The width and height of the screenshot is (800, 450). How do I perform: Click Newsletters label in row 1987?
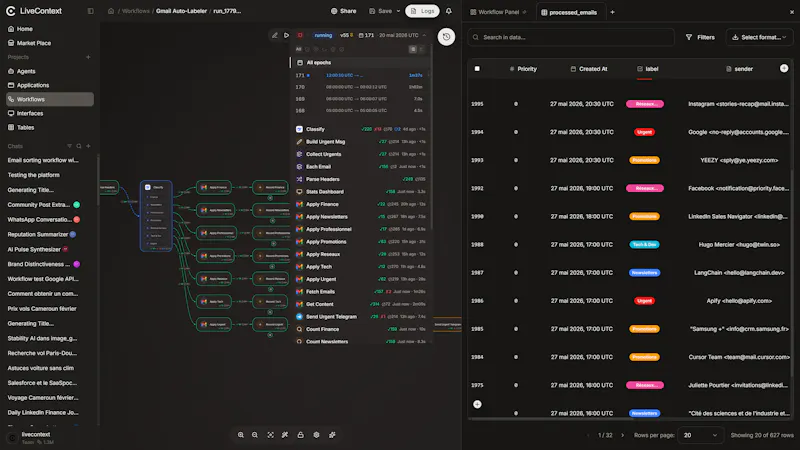[x=644, y=272]
